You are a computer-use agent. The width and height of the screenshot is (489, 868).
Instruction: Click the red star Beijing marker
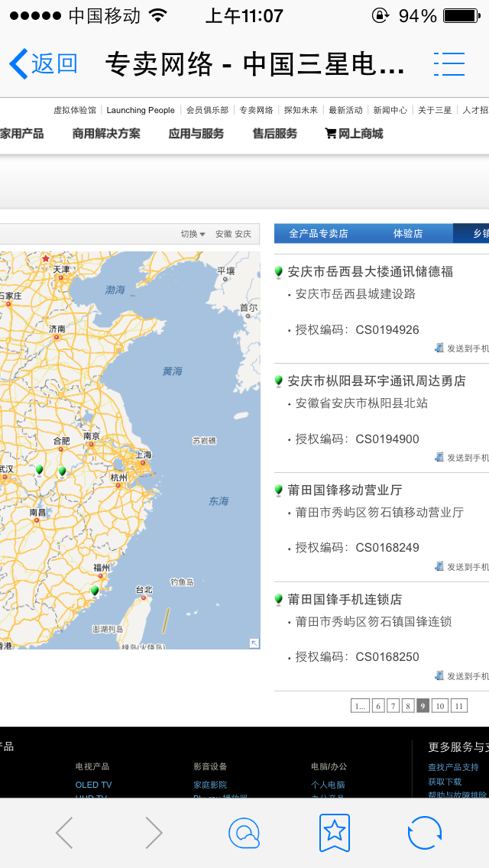(45, 258)
